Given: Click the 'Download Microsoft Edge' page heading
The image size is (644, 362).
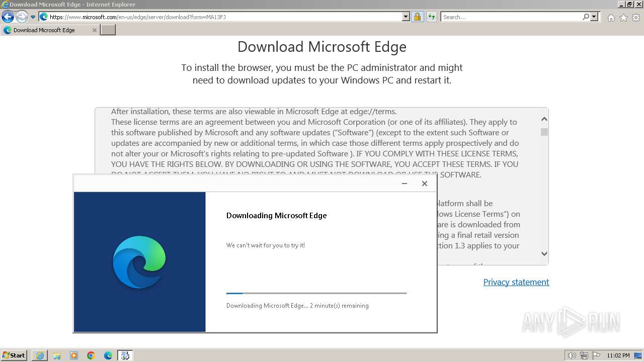Looking at the screenshot, I should click(322, 47).
